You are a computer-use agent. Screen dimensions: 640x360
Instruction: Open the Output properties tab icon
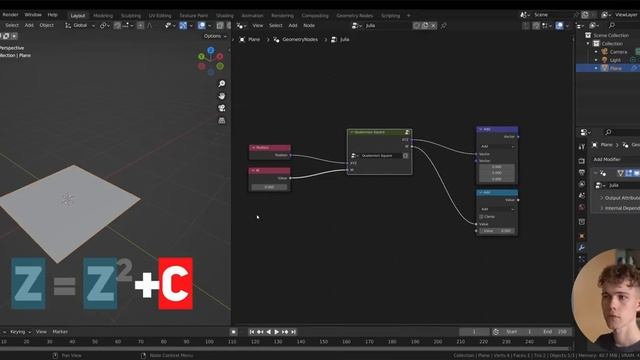(x=582, y=172)
